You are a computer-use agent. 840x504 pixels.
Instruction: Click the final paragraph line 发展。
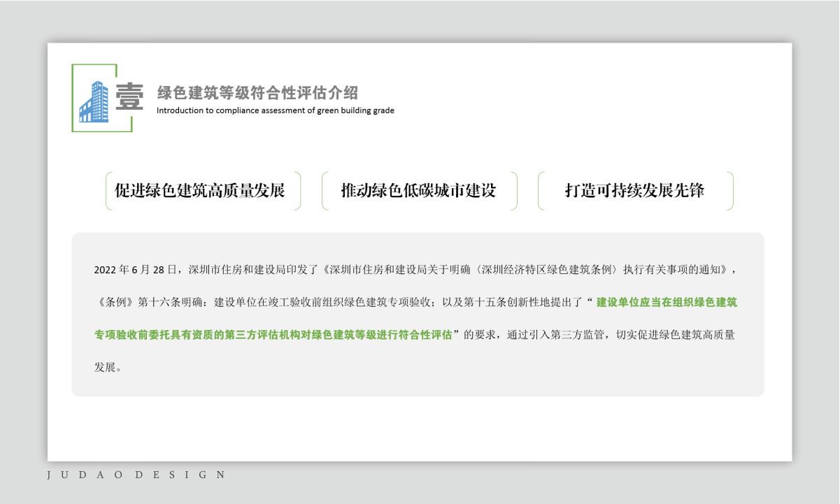pyautogui.click(x=108, y=367)
